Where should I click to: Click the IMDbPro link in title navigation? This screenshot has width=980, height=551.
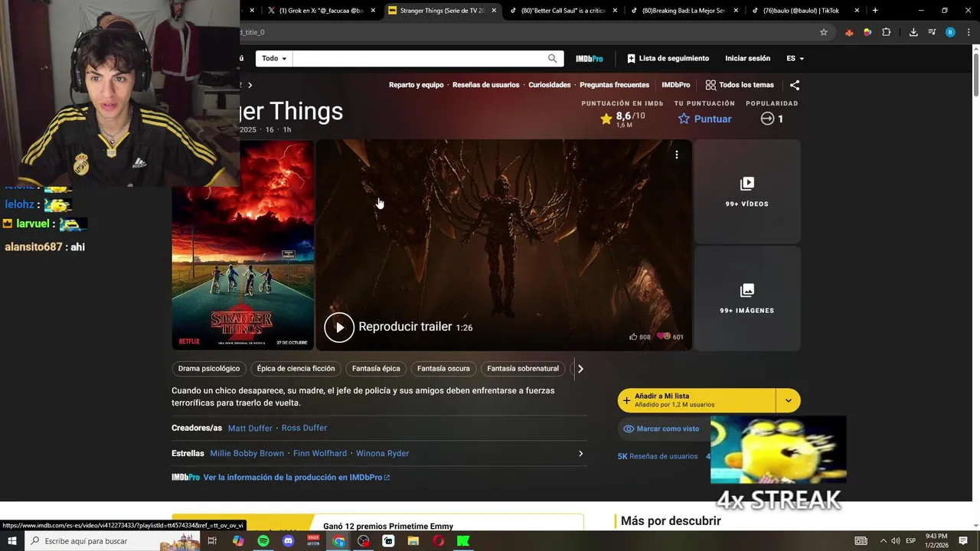675,85
